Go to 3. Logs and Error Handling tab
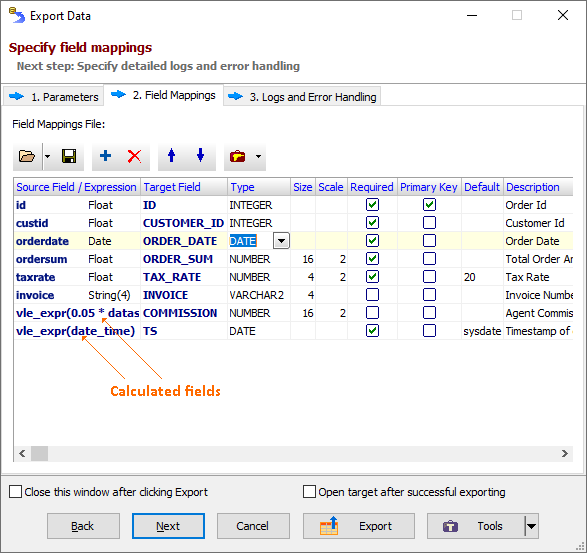Image resolution: width=587 pixels, height=553 pixels. 302,97
